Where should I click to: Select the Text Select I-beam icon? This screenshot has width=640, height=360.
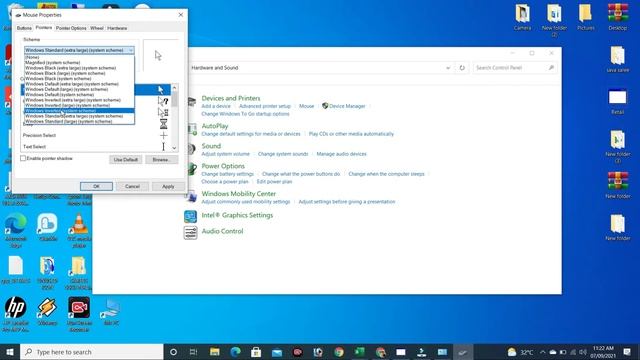pyautogui.click(x=163, y=147)
